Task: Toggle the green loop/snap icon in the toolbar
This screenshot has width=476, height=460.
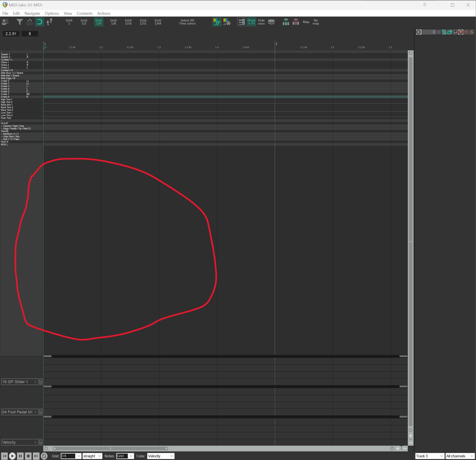Action: click(x=39, y=22)
